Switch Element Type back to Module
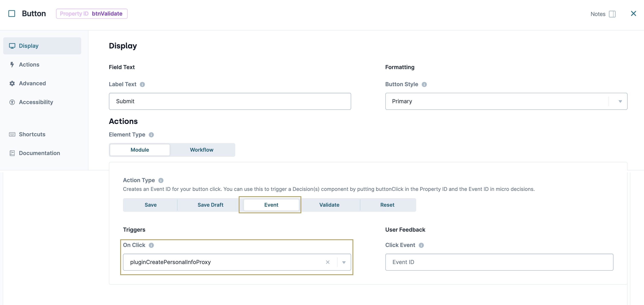This screenshot has height=305, width=644. [x=140, y=150]
